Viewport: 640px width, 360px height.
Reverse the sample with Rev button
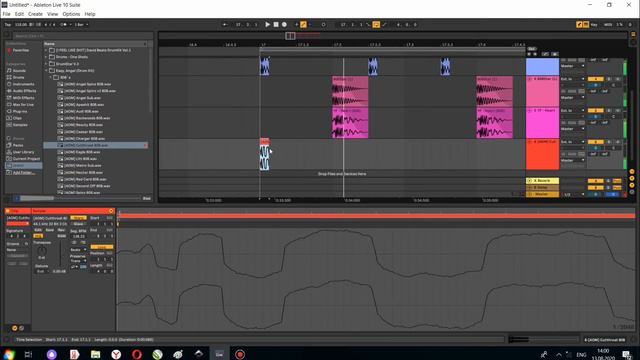click(61, 230)
